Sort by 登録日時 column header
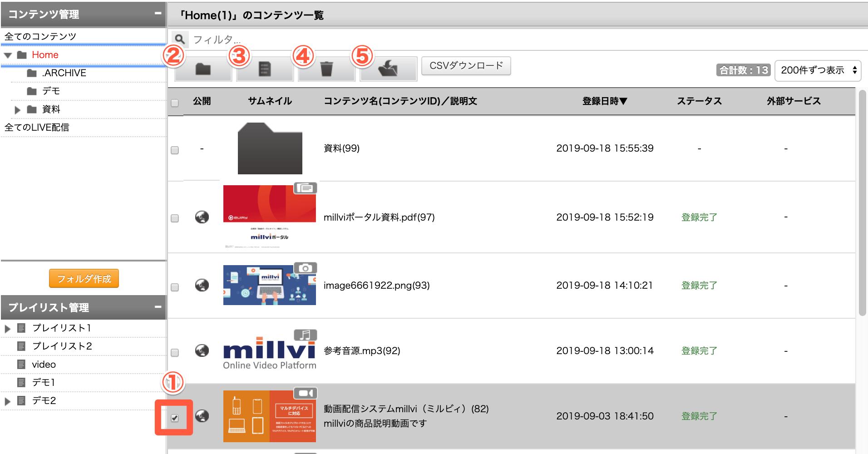 coord(605,101)
